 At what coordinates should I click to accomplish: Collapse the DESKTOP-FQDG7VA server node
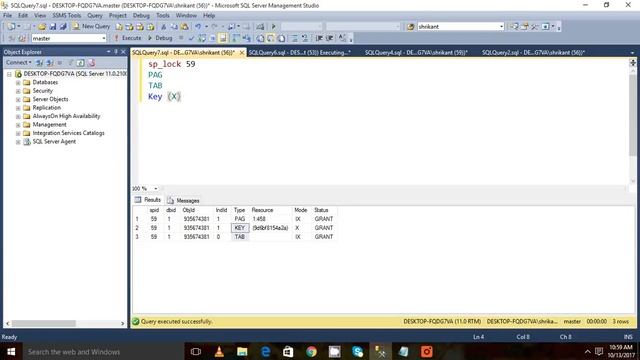[x=9, y=74]
